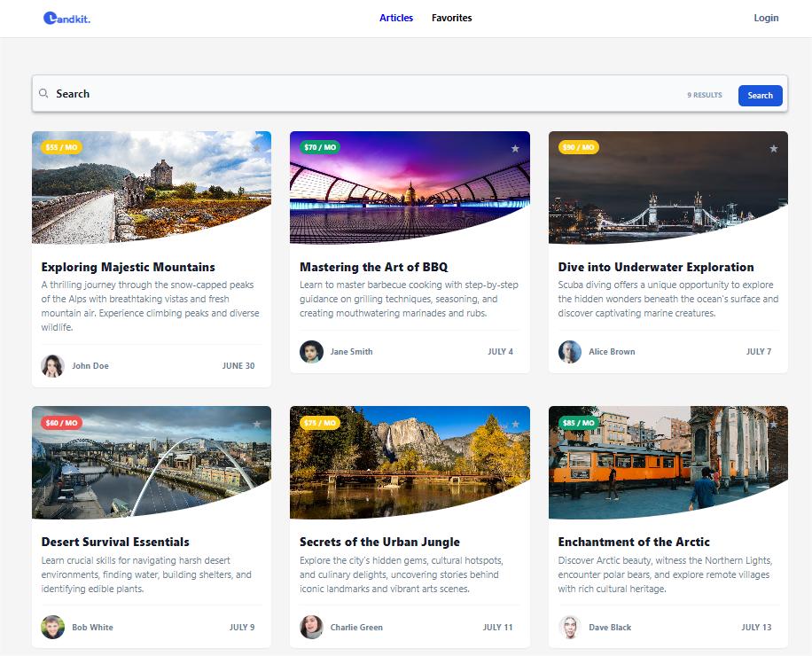The width and height of the screenshot is (812, 656).
Task: Toggle favorite star on Dive into Underwater Exploration
Action: 773,149
